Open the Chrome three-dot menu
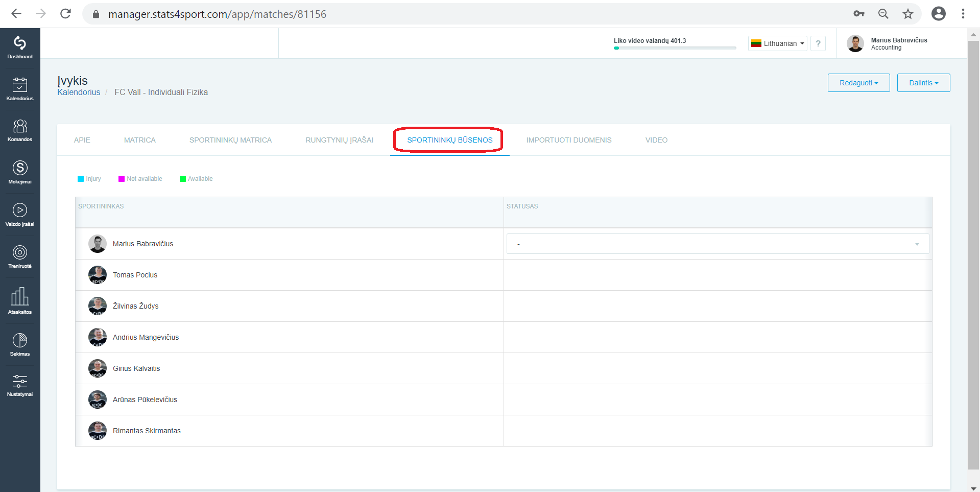980x492 pixels. (x=963, y=14)
